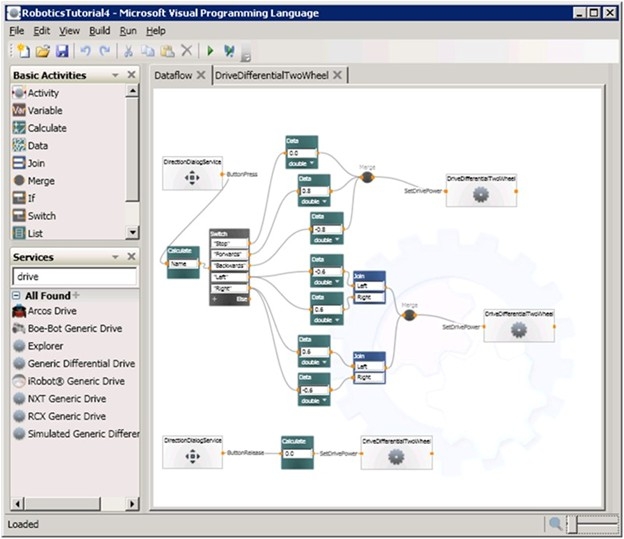
Task: Close the Basic Activities panel
Action: click(x=131, y=75)
